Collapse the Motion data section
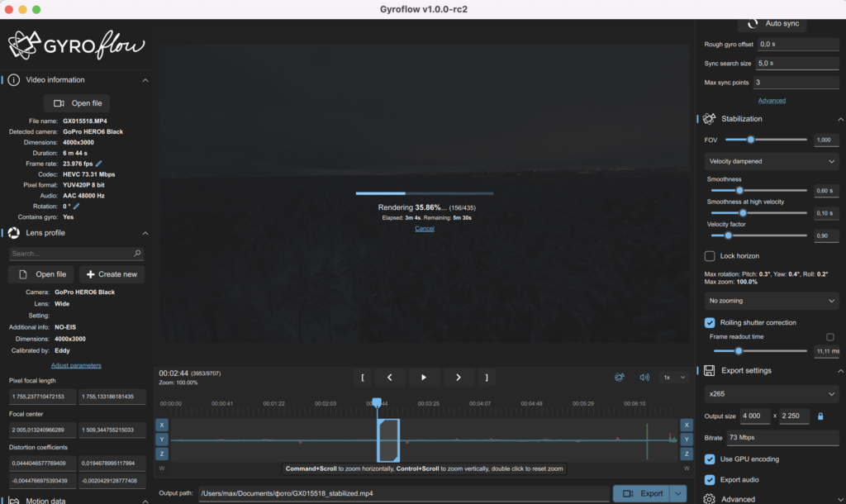The height and width of the screenshot is (504, 846). coord(145,501)
